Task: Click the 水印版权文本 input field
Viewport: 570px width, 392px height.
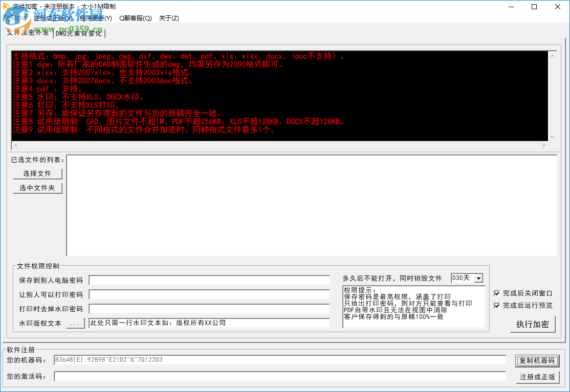Action: click(209, 323)
